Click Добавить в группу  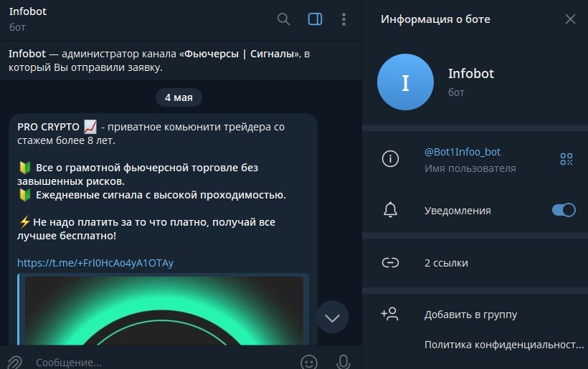470,315
